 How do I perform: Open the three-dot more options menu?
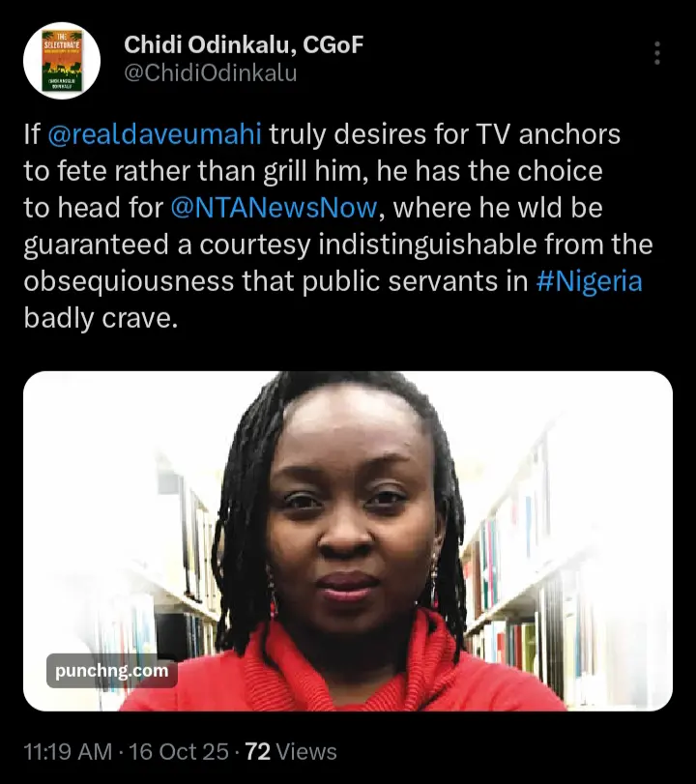(658, 52)
